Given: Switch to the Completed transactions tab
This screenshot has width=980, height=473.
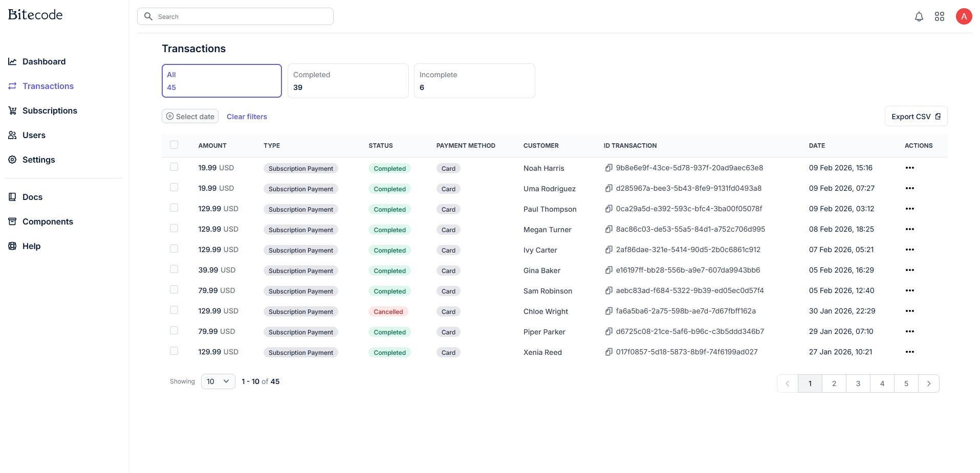Looking at the screenshot, I should point(347,81).
